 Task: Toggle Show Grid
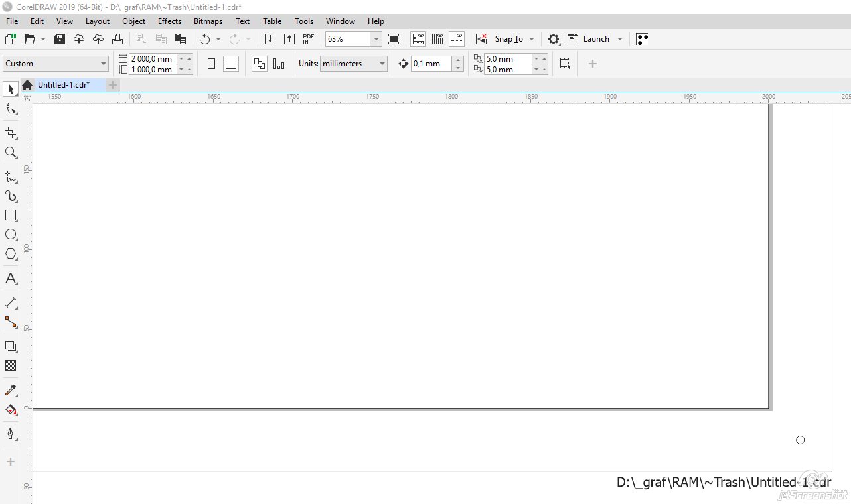(x=437, y=39)
